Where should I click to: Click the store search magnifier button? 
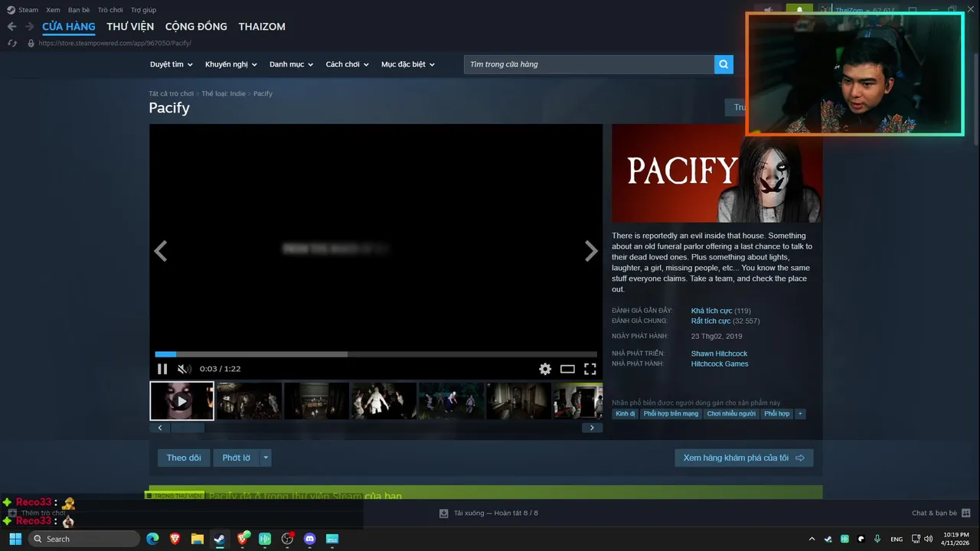click(x=724, y=64)
